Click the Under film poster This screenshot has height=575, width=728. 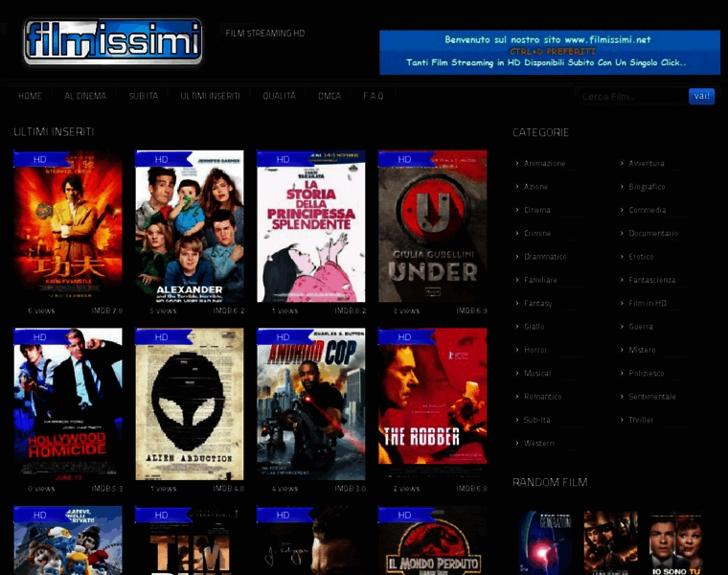(432, 226)
